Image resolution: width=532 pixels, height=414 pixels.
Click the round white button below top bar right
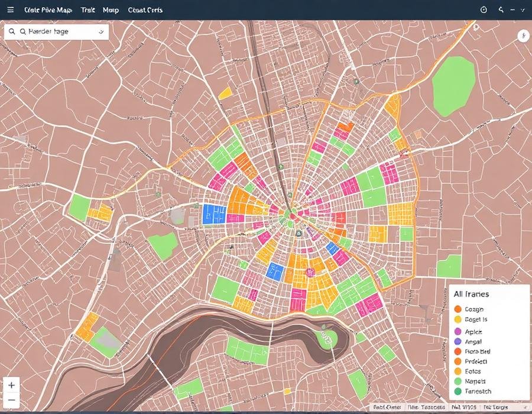(x=524, y=35)
